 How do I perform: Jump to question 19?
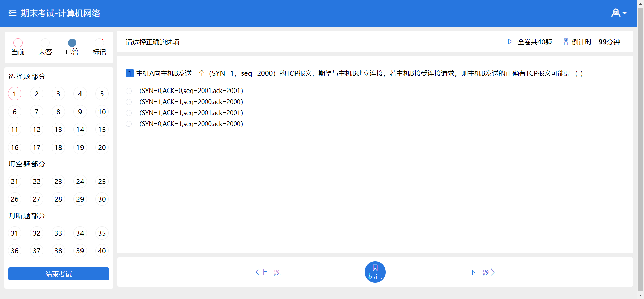tap(80, 147)
